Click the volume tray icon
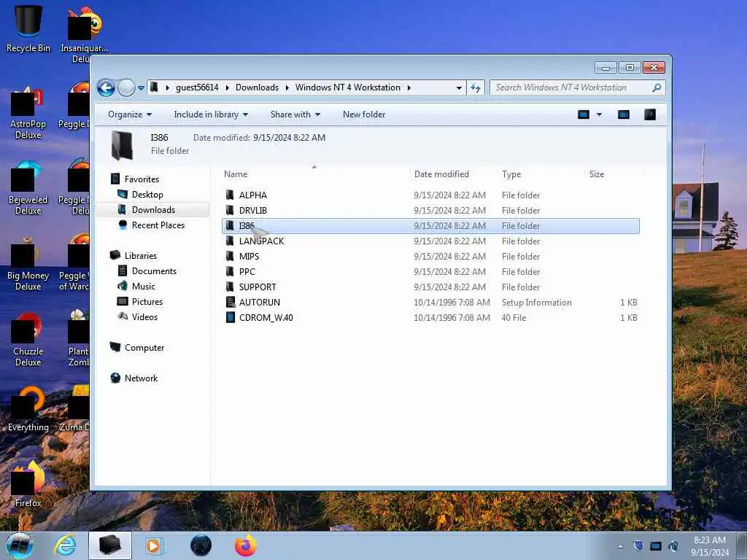 pos(673,546)
